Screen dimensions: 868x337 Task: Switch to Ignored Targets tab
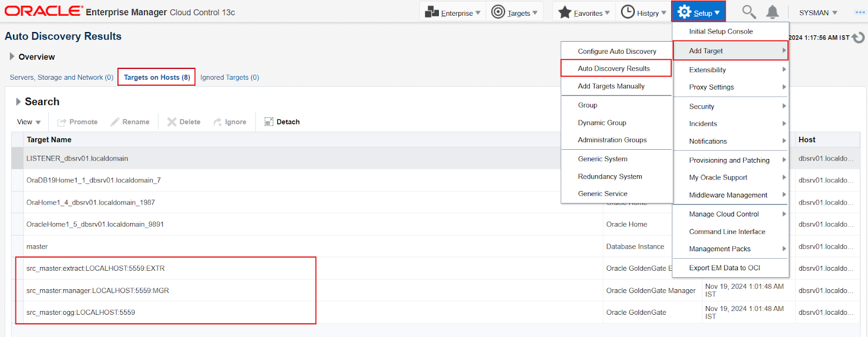229,77
